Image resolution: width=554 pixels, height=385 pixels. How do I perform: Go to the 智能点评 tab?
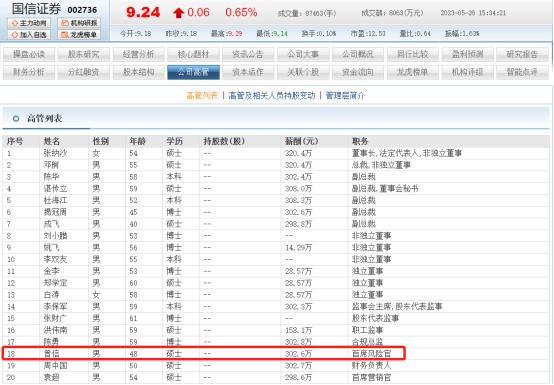tap(522, 72)
